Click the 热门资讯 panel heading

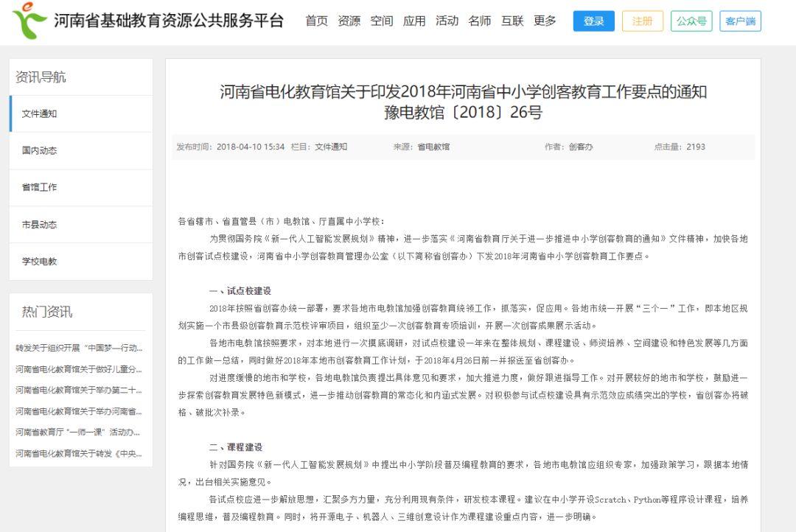[x=46, y=312]
